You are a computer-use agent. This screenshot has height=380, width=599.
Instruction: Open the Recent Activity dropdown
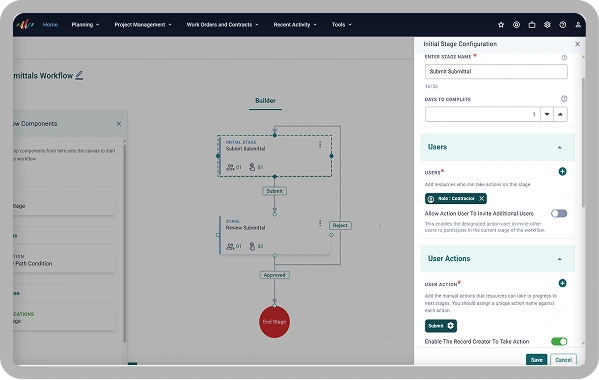pos(295,25)
